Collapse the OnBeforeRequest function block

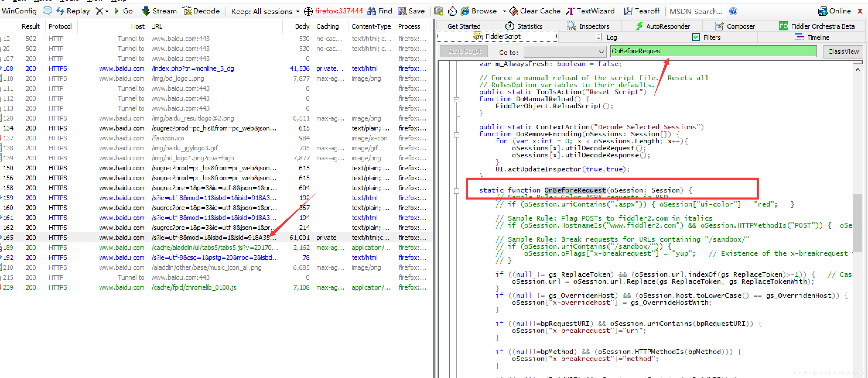[457, 191]
